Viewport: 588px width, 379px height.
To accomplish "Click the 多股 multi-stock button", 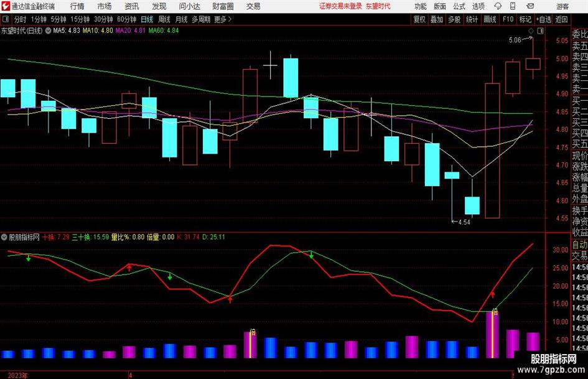I will click(454, 19).
